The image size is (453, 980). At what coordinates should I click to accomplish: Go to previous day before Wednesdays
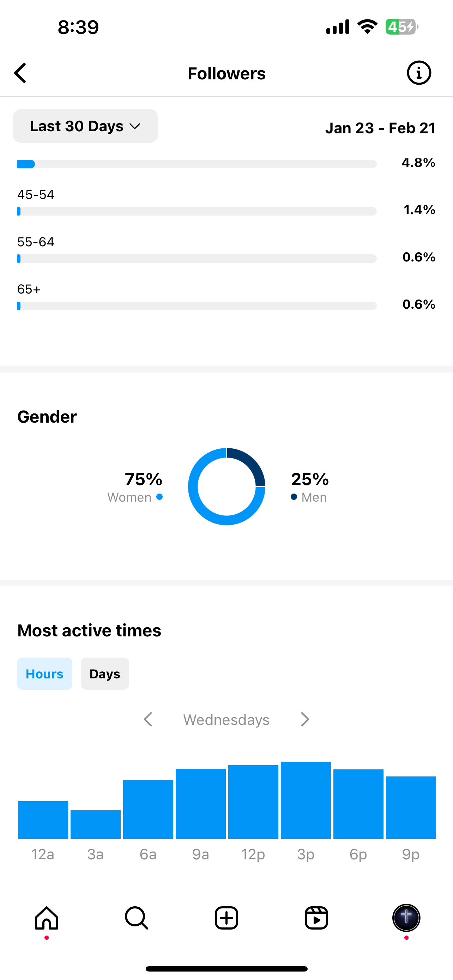tap(148, 719)
